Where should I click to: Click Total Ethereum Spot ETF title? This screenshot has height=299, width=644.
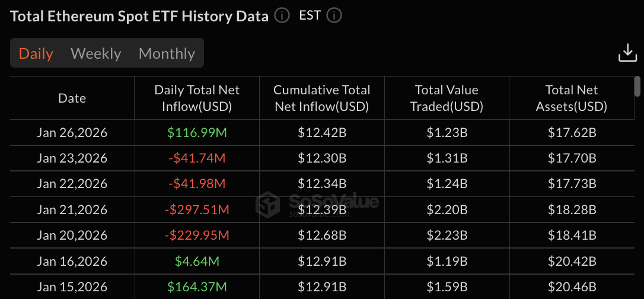pyautogui.click(x=139, y=16)
